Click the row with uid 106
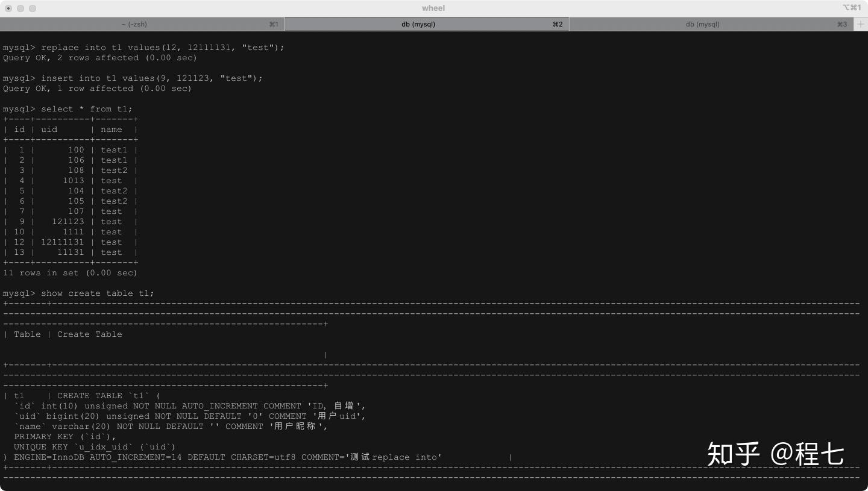Screen dimensions: 868x491 click(71, 160)
